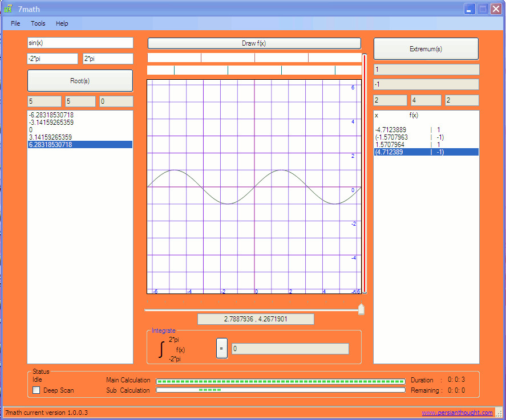
Task: Click the 7math app icon in title bar
Action: [x=8, y=9]
